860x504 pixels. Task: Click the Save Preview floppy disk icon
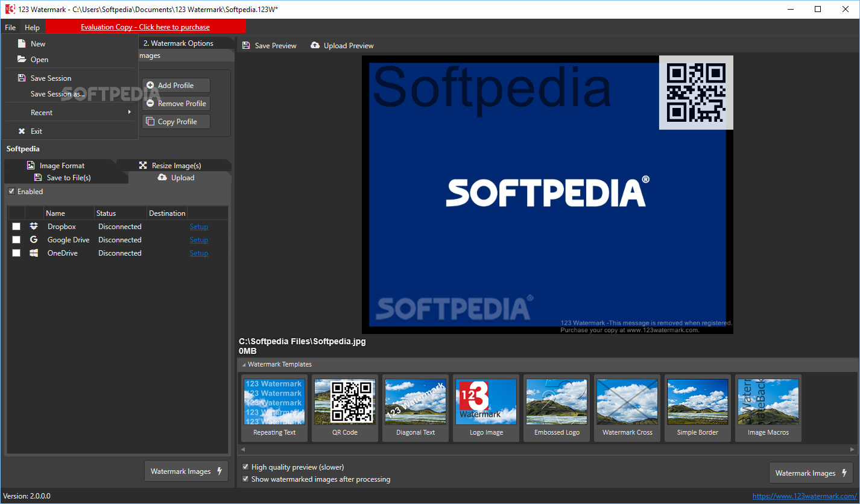point(246,45)
